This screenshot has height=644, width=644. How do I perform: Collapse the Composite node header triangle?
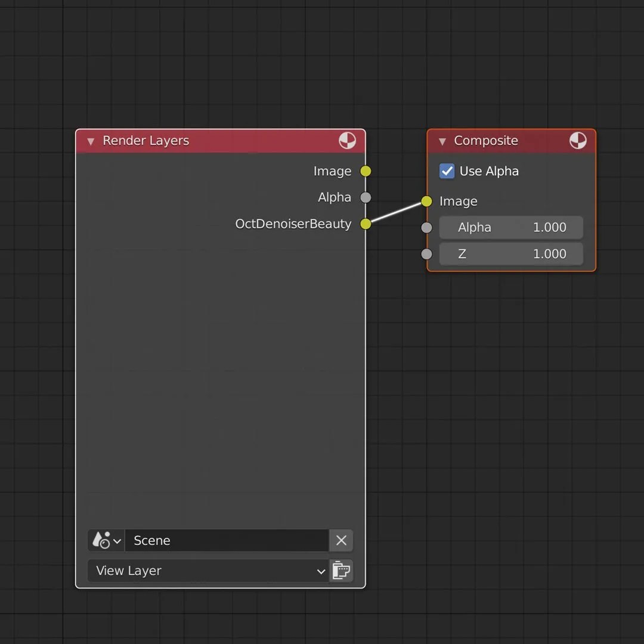pyautogui.click(x=441, y=141)
